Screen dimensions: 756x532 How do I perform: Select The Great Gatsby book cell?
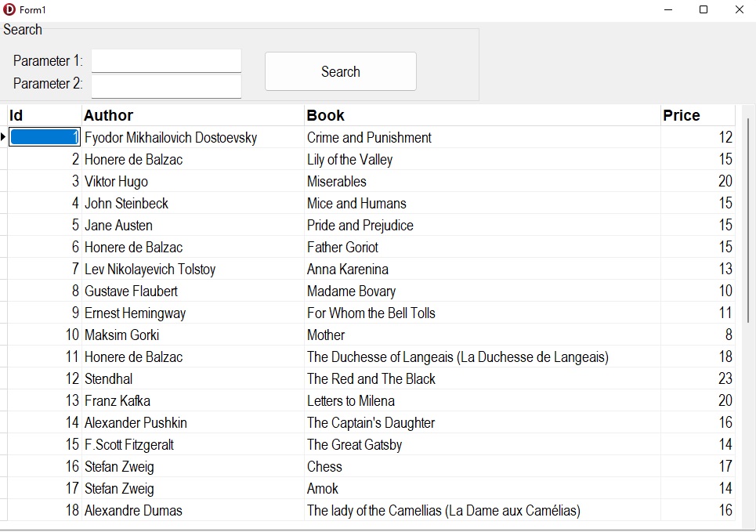tap(354, 445)
